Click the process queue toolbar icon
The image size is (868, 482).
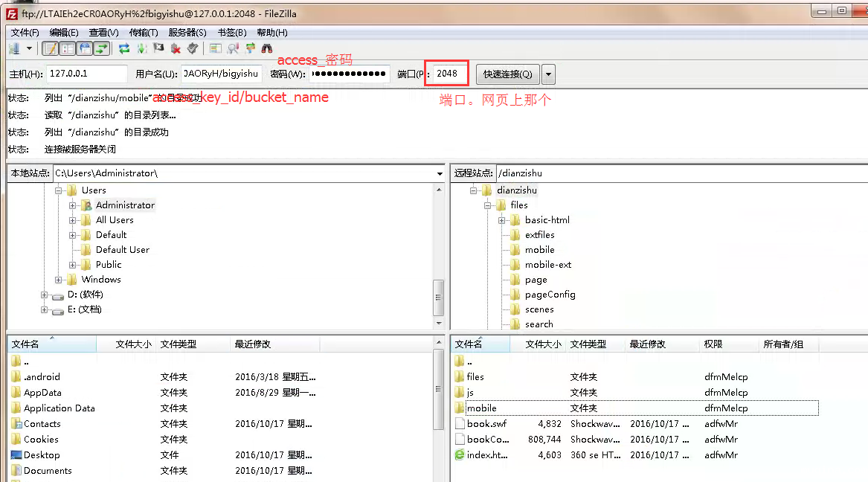141,48
